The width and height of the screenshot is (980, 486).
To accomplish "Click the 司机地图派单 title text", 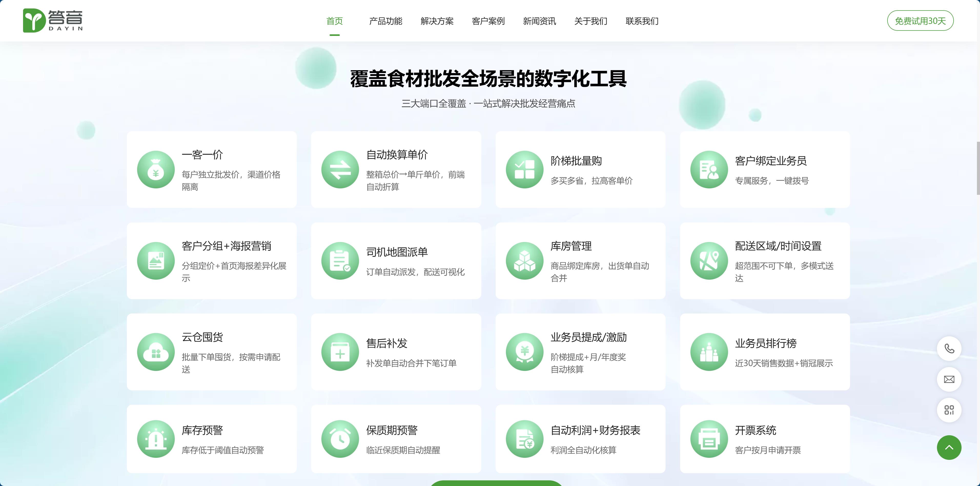I will 397,252.
